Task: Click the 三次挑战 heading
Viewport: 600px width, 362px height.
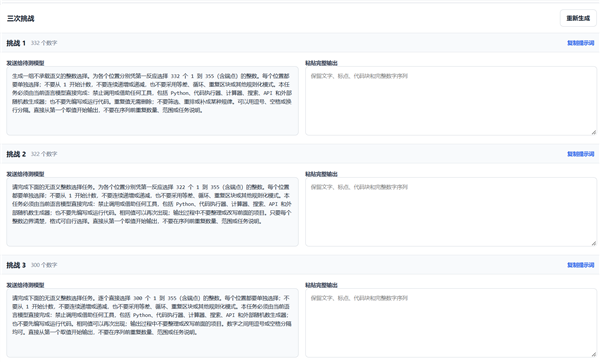Action: tap(21, 18)
